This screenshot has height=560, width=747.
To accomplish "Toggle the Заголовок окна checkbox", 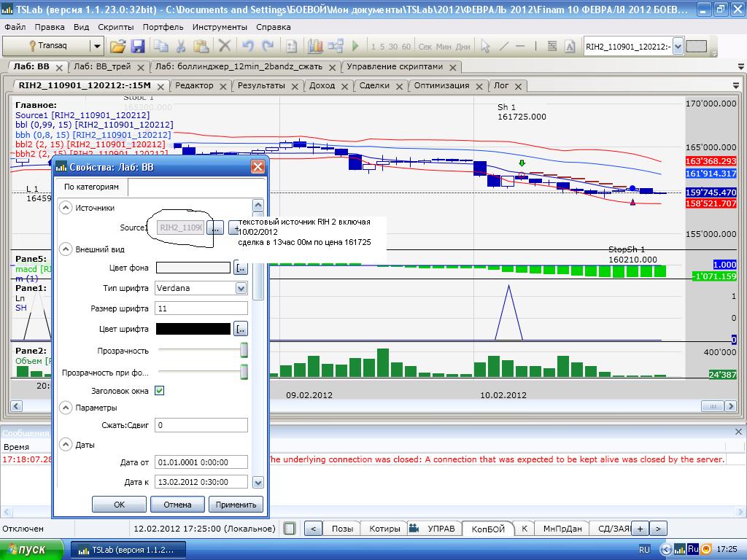I will (x=159, y=391).
